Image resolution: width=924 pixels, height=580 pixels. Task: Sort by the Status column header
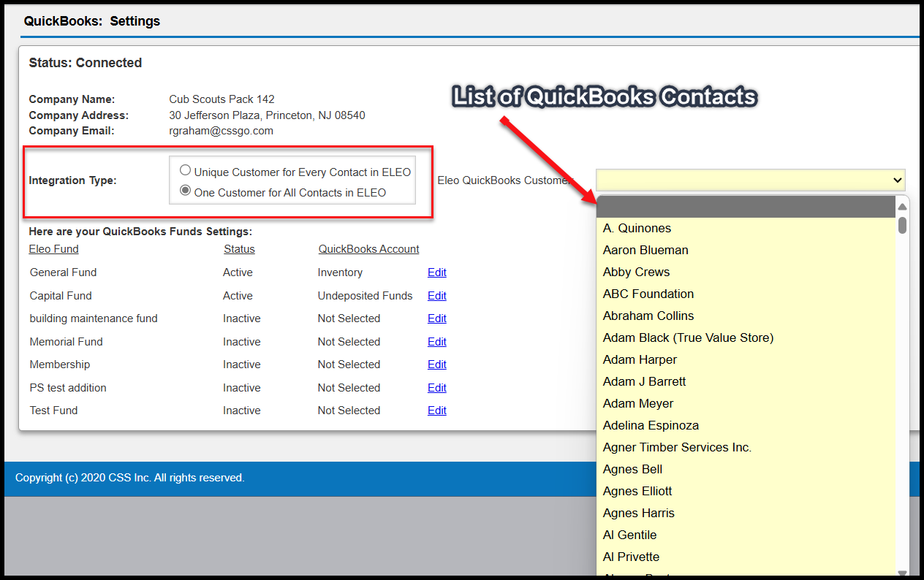tap(240, 249)
